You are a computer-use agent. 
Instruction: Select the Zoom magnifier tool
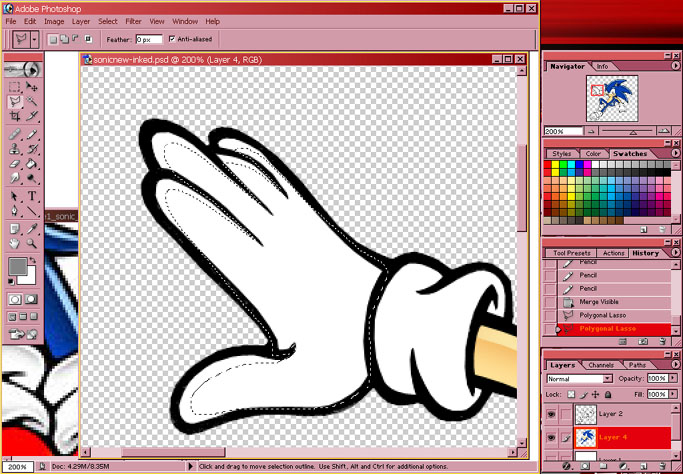31,244
